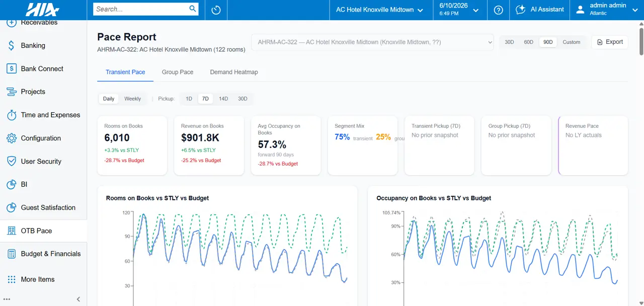644x306 pixels.
Task: Click the user avatar icon
Action: 581,10
